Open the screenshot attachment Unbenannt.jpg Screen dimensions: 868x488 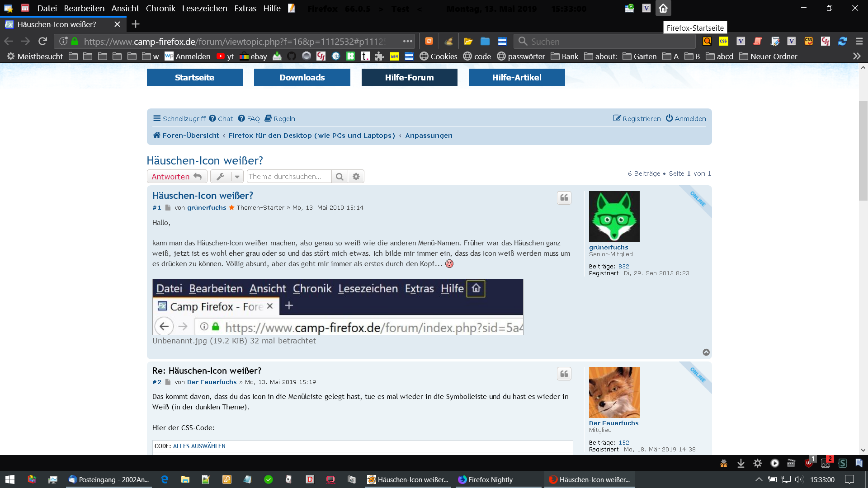(337, 307)
